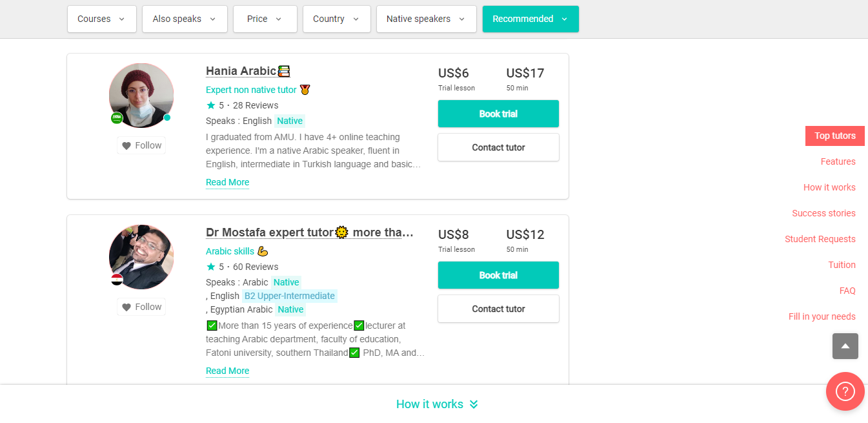
Task: Click the red help question mark icon
Action: click(845, 391)
